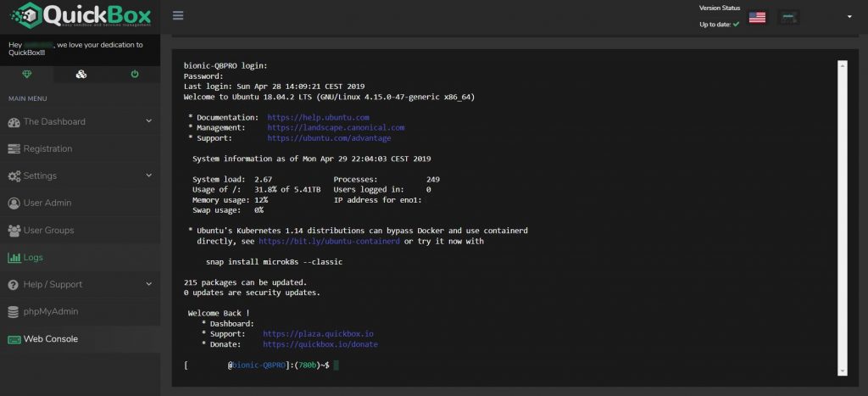Click the Logs bar chart icon

click(x=14, y=258)
